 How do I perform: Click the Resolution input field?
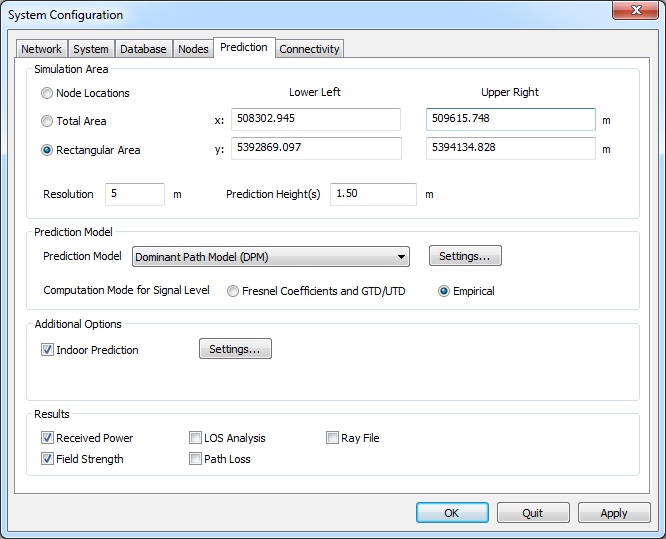(134, 194)
